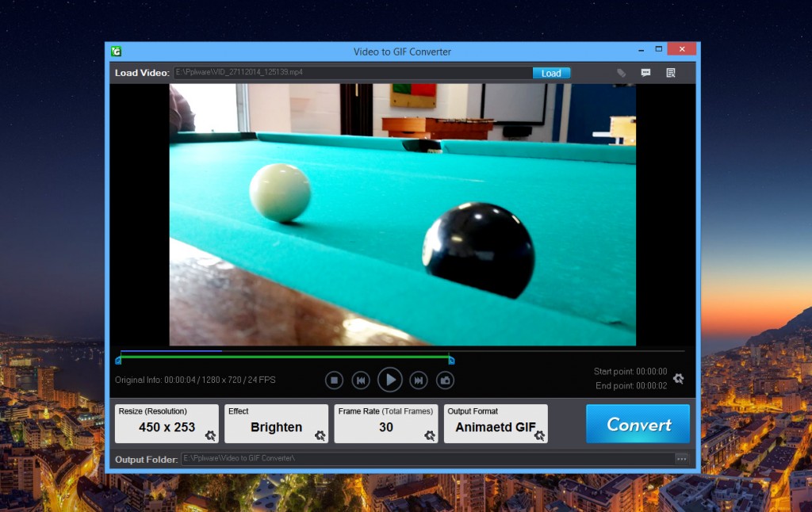Click the tag icon in top toolbar
This screenshot has height=512, width=812.
(621, 73)
